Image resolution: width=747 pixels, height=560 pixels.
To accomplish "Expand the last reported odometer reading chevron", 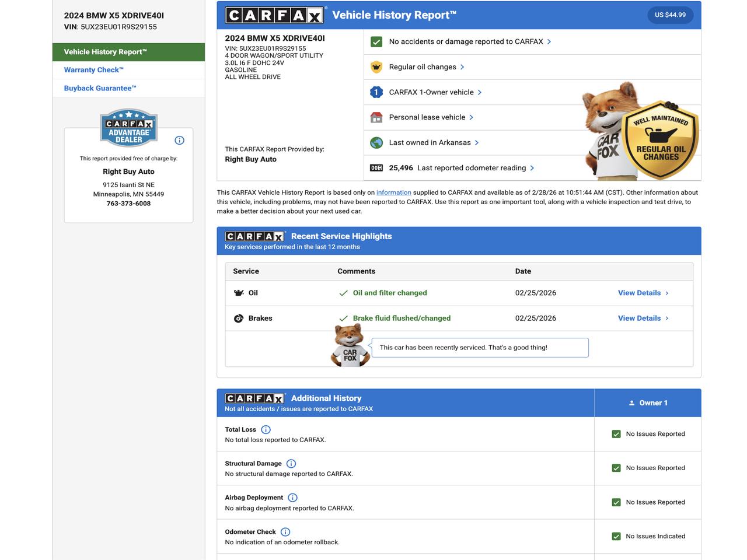I will pyautogui.click(x=532, y=168).
